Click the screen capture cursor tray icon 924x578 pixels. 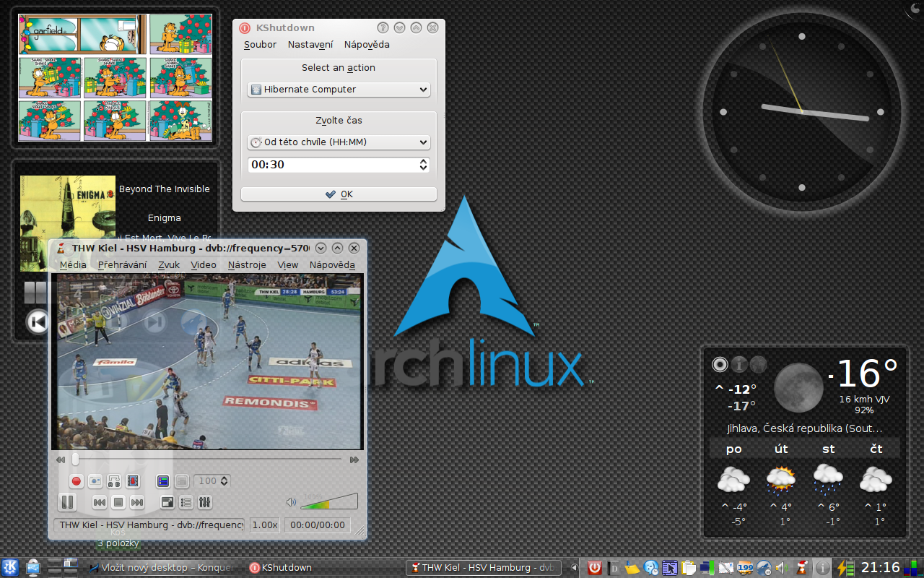[670, 568]
